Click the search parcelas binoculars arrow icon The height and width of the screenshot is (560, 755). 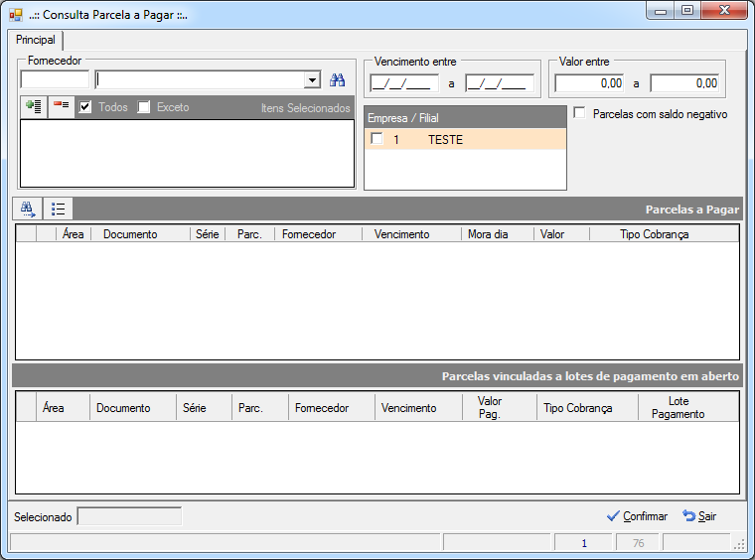coord(28,209)
